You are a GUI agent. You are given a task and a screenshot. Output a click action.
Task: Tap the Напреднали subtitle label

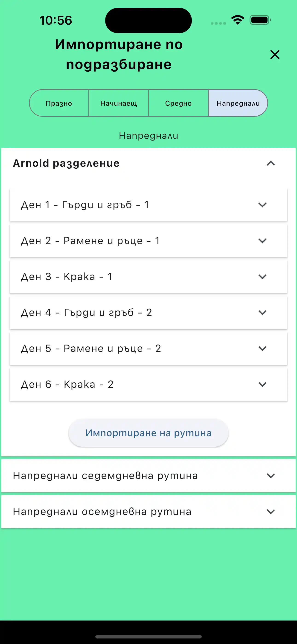[x=148, y=135]
